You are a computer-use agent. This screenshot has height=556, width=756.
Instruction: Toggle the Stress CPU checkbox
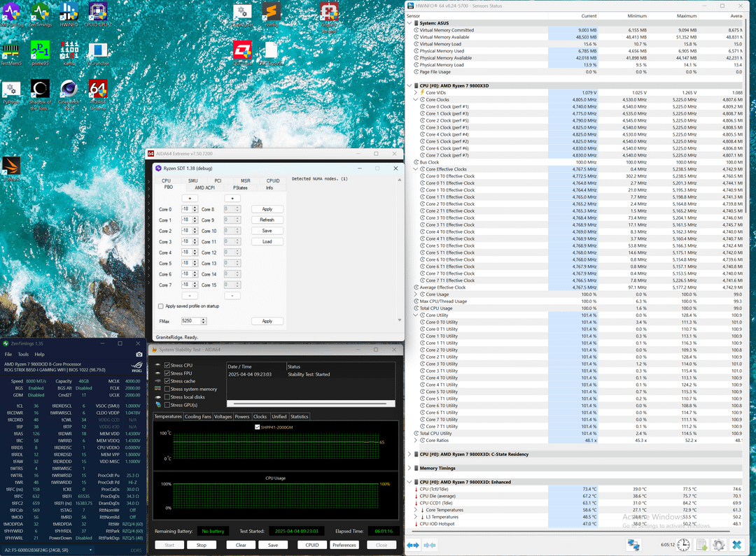(x=167, y=365)
